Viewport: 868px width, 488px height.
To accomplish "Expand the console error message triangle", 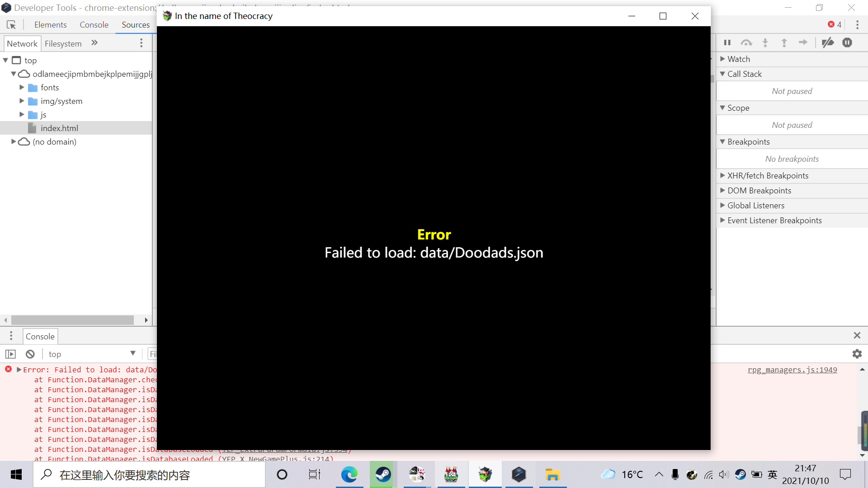I will click(x=19, y=370).
